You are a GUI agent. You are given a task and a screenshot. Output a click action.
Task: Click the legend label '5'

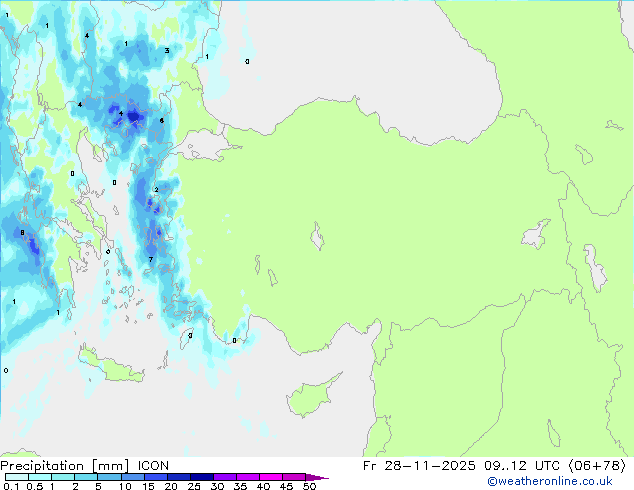click(98, 486)
